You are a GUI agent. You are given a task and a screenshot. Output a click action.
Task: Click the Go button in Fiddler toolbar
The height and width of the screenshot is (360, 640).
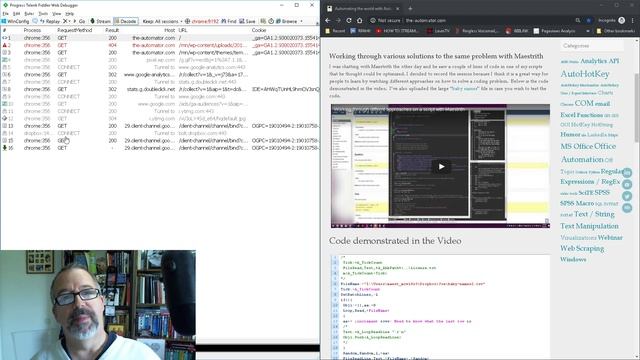pos(79,21)
